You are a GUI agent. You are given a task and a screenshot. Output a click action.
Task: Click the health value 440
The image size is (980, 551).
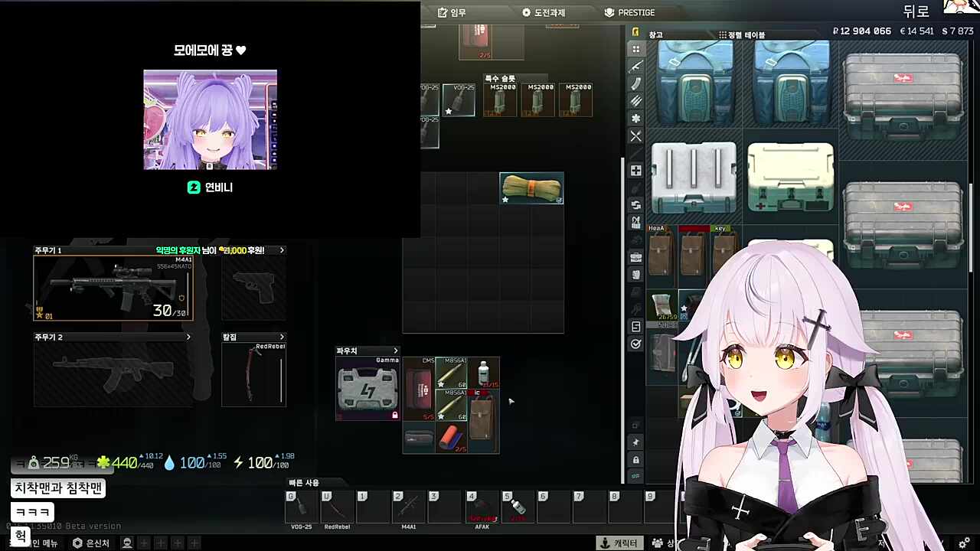[x=125, y=463]
